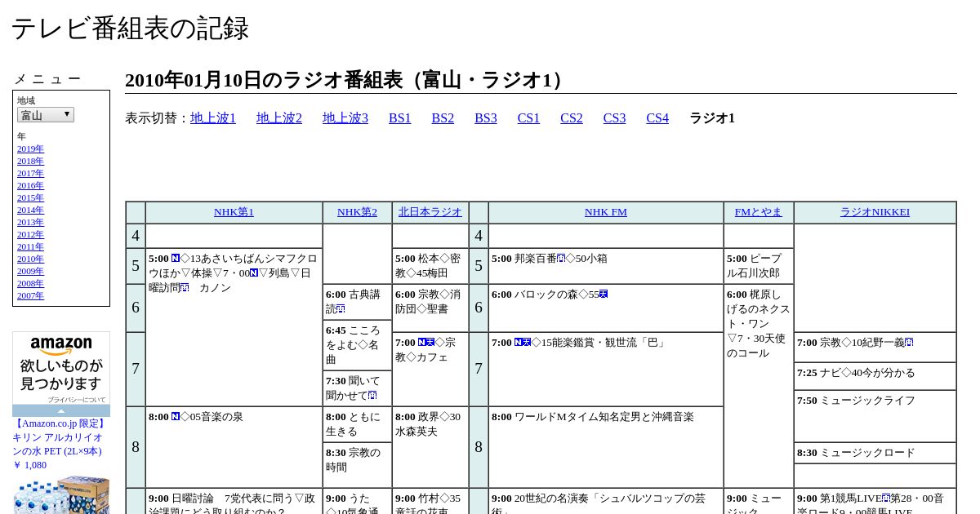Open the 2008年 year link
980x514 pixels.
coord(30,284)
